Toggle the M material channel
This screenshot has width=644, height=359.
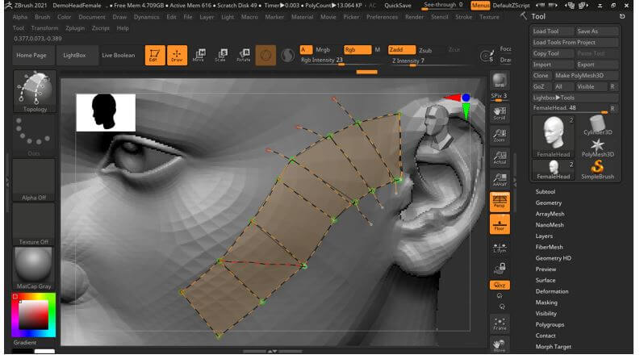coord(378,50)
